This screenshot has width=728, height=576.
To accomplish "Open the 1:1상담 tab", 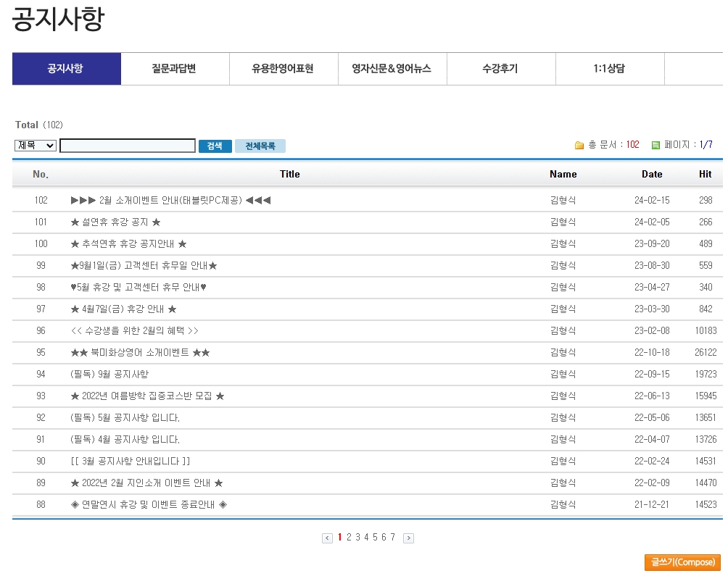I will pos(610,69).
